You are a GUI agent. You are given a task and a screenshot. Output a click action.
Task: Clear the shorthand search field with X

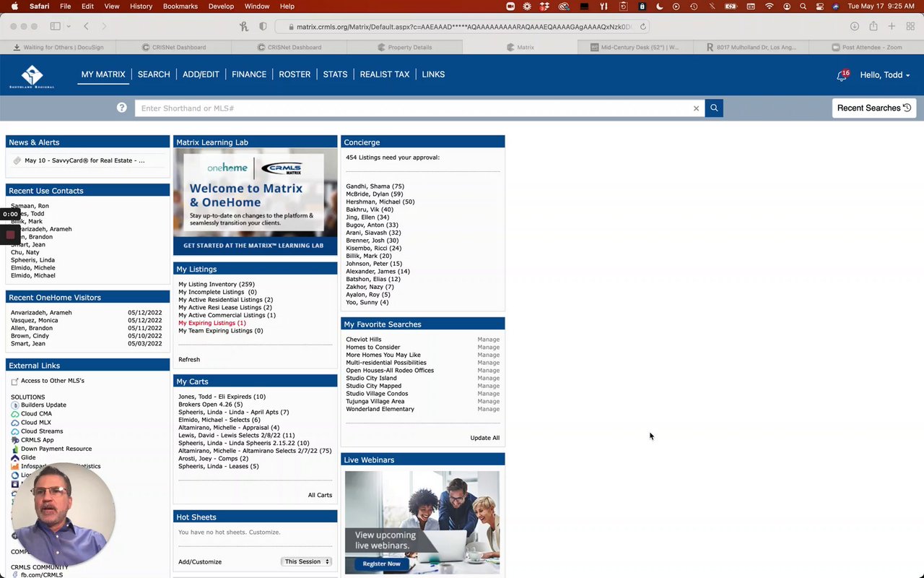point(696,108)
